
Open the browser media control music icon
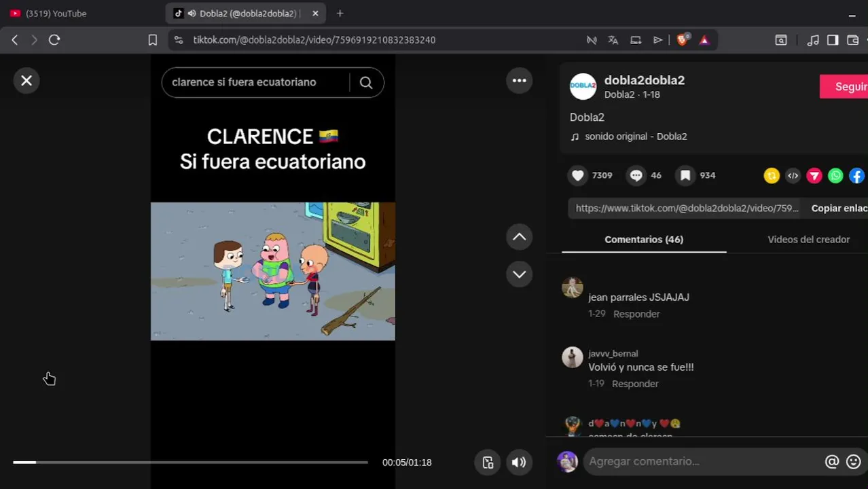pyautogui.click(x=813, y=40)
